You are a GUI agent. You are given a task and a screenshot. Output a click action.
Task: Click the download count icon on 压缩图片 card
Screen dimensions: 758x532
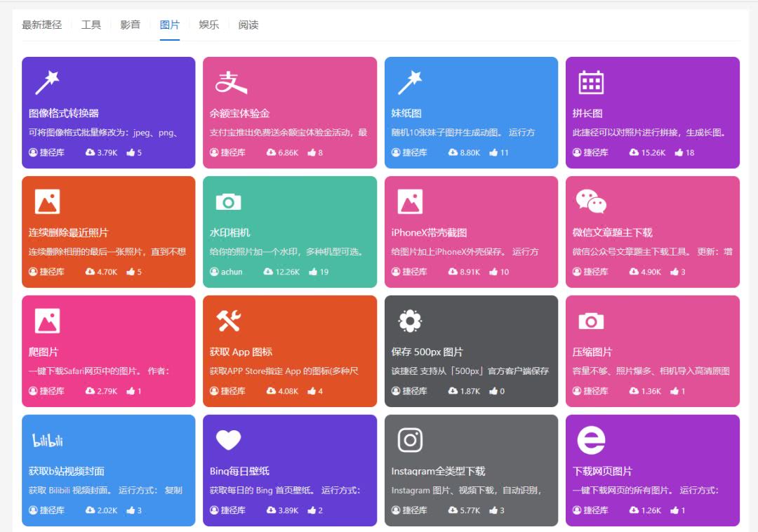click(634, 391)
